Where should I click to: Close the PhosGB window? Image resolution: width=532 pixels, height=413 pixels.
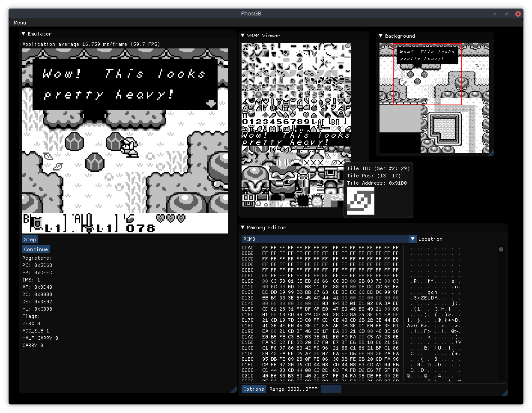(x=518, y=14)
